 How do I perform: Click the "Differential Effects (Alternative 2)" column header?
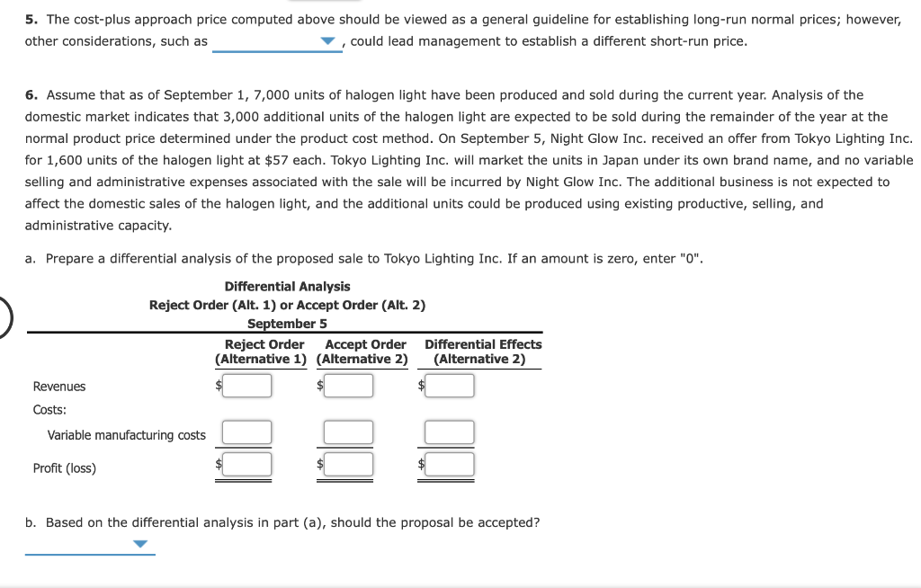483,351
